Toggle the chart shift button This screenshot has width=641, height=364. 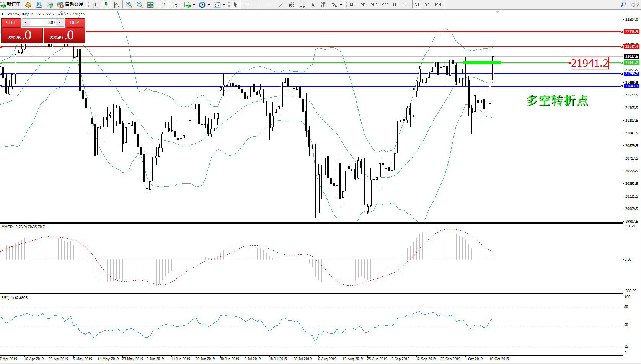[x=175, y=5]
